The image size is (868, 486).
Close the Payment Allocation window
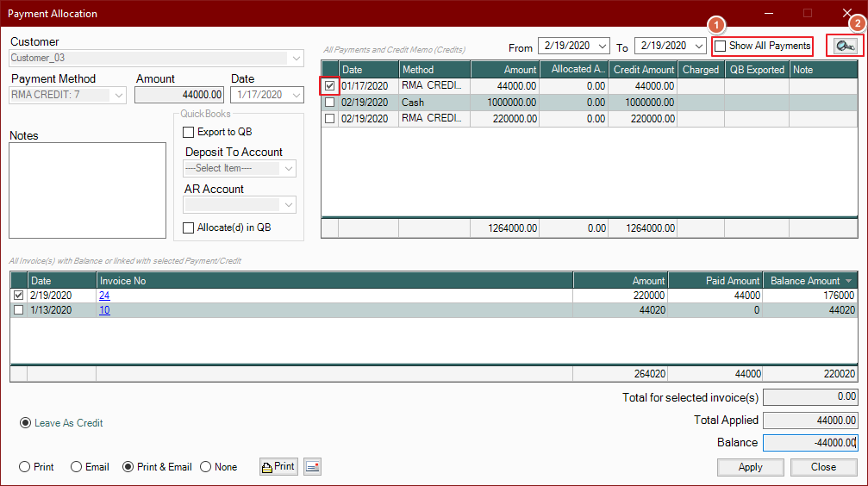point(846,14)
